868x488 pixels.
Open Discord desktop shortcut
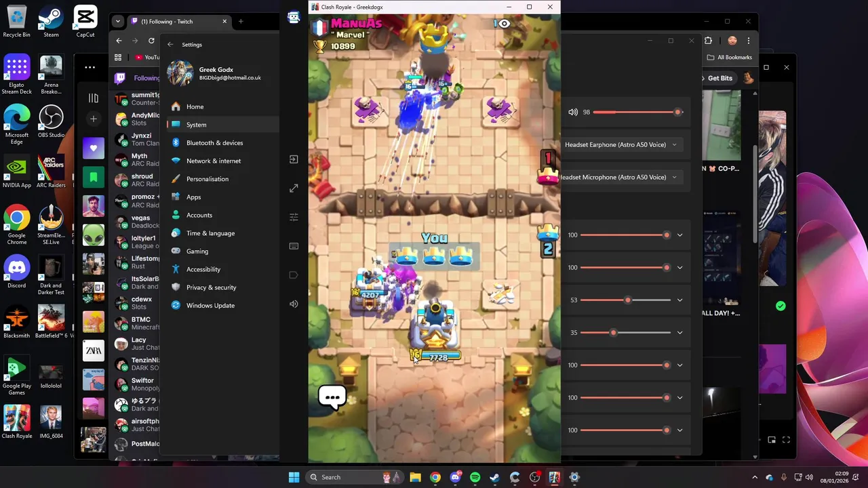[x=16, y=272]
